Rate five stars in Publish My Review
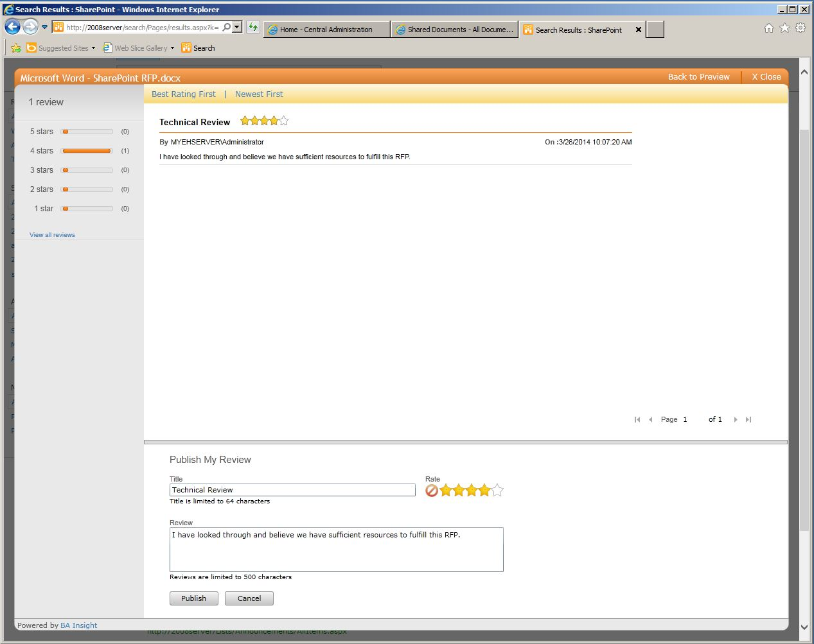Viewport: 814px width, 644px height. pos(497,491)
